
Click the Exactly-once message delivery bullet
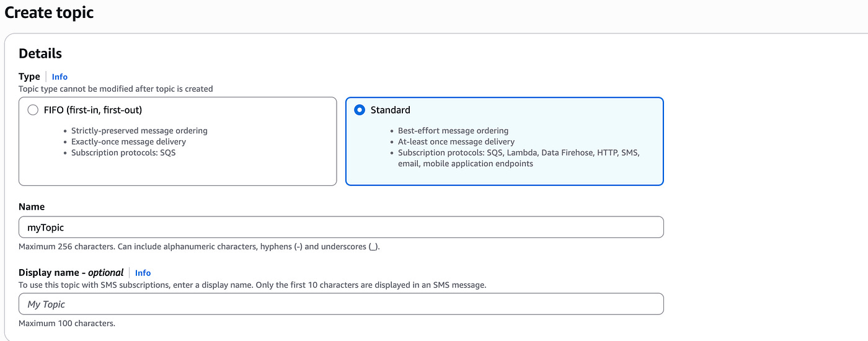[x=128, y=141]
